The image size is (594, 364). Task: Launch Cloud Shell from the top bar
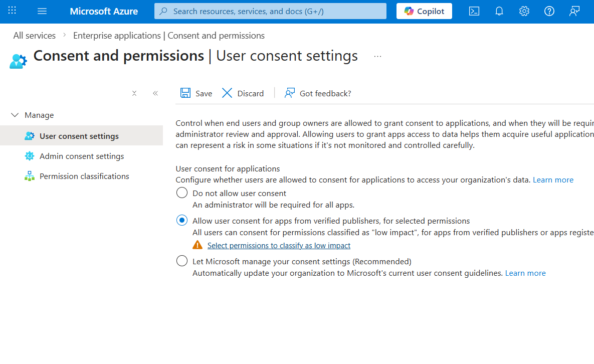pyautogui.click(x=474, y=11)
